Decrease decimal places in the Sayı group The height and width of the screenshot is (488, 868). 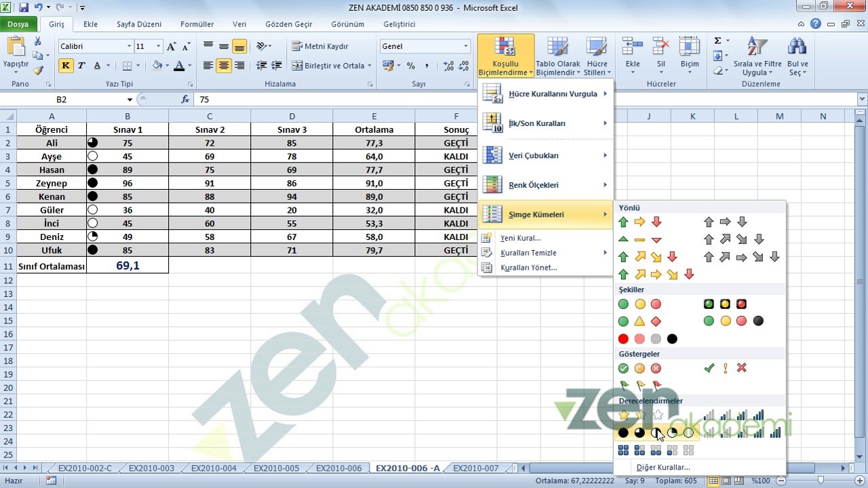[x=465, y=66]
